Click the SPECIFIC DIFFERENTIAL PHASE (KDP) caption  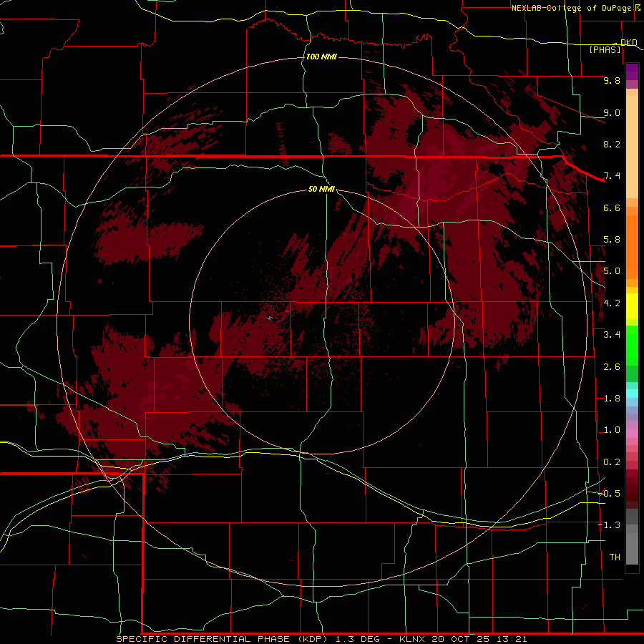click(x=223, y=639)
